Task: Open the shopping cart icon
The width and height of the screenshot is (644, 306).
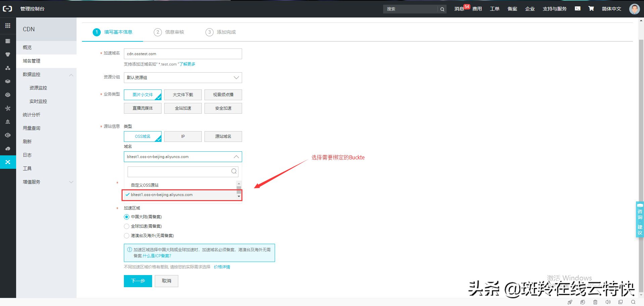Action: 591,9
